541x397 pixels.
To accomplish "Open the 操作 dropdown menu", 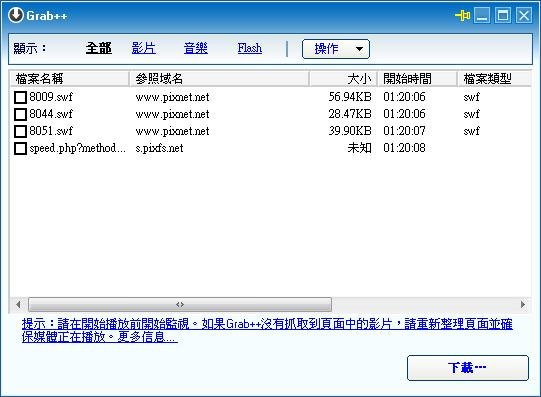I will tap(336, 49).
